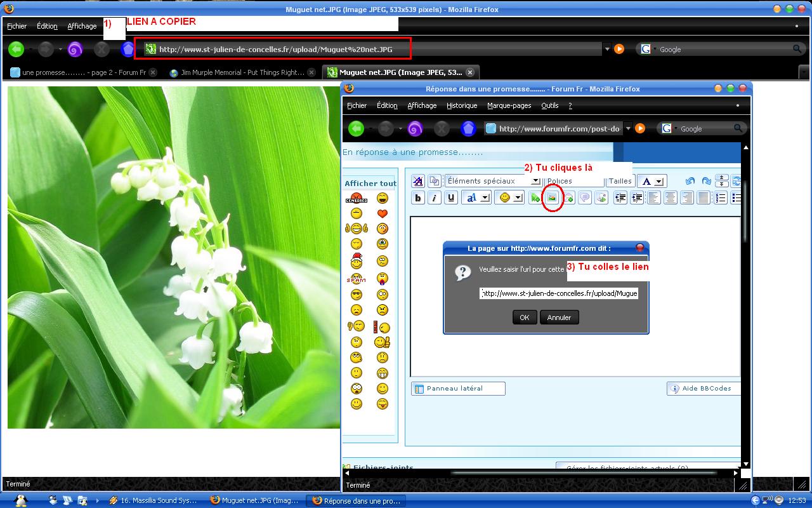The height and width of the screenshot is (508, 812).
Task: Expand the font color dropdown
Action: (x=659, y=182)
